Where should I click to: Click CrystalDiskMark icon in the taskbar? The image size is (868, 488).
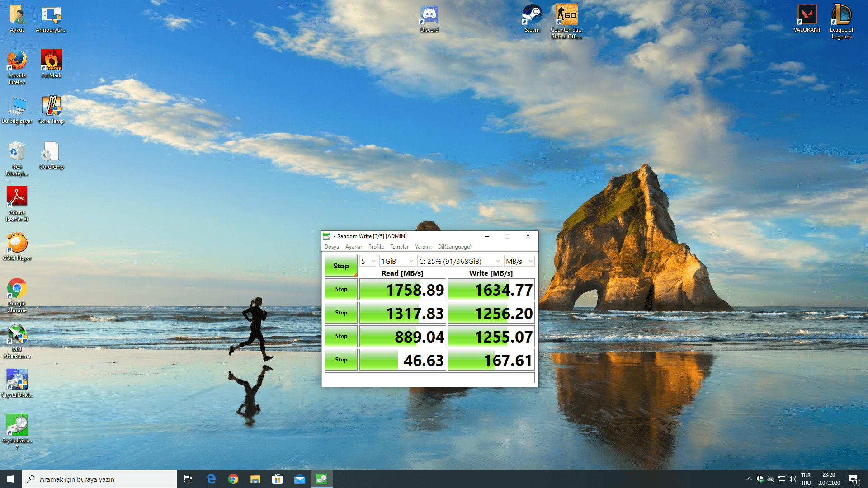pos(321,479)
